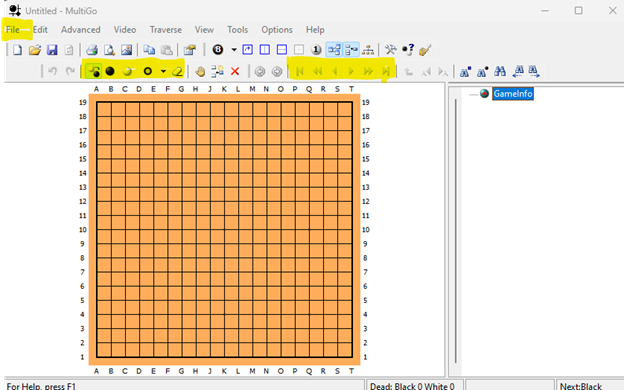Jump to the last move
Image resolution: width=624 pixels, height=390 pixels.
[x=386, y=71]
